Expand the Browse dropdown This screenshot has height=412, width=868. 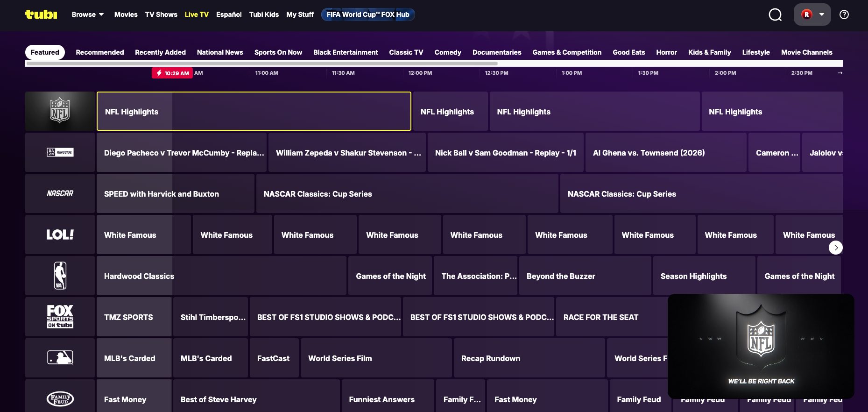click(88, 14)
